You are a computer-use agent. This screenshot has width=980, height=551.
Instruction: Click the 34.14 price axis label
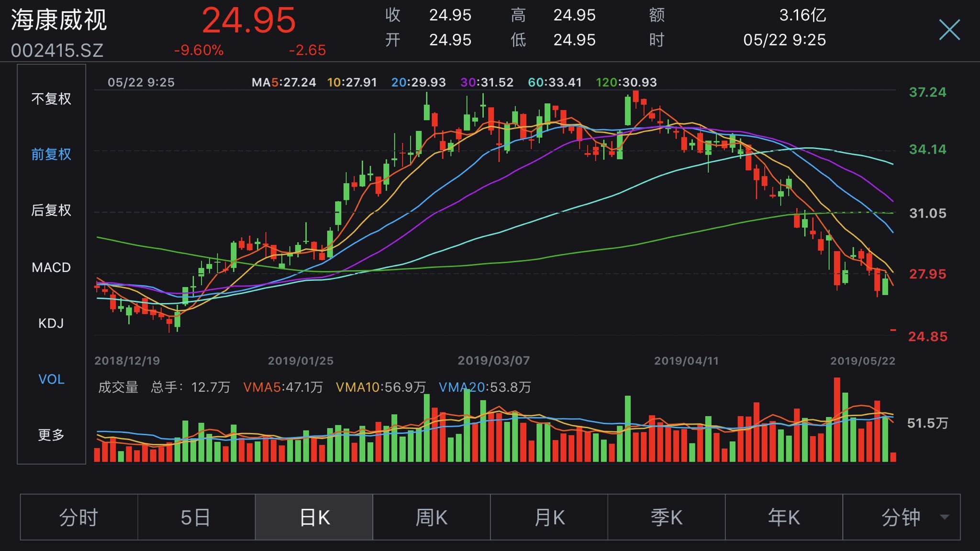(928, 150)
